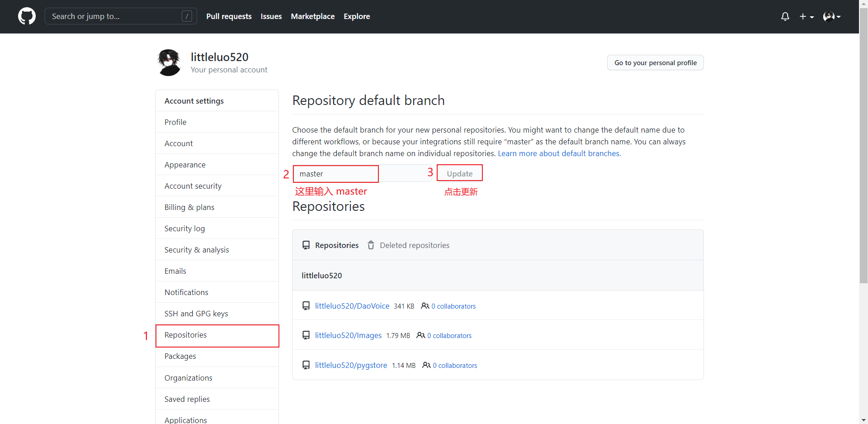Click the trash icon for deleted repositories

(371, 245)
